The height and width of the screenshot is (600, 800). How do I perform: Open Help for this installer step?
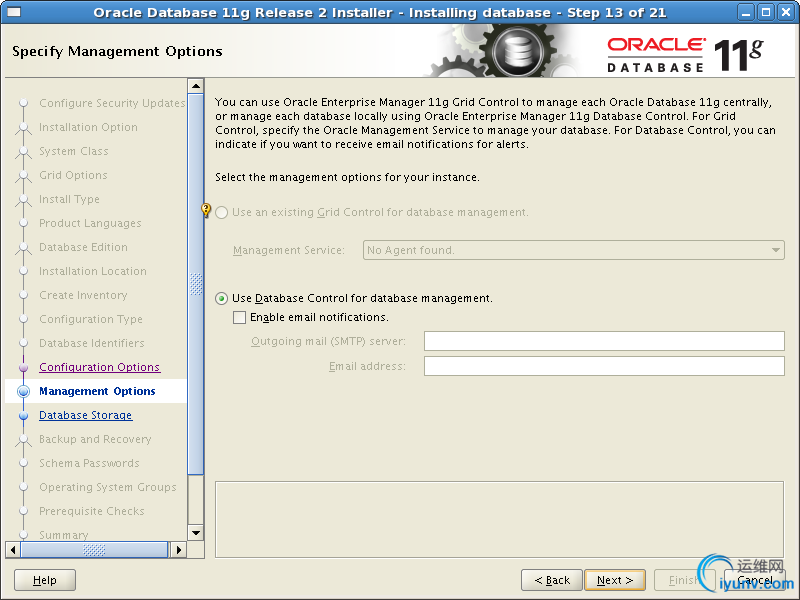(45, 580)
